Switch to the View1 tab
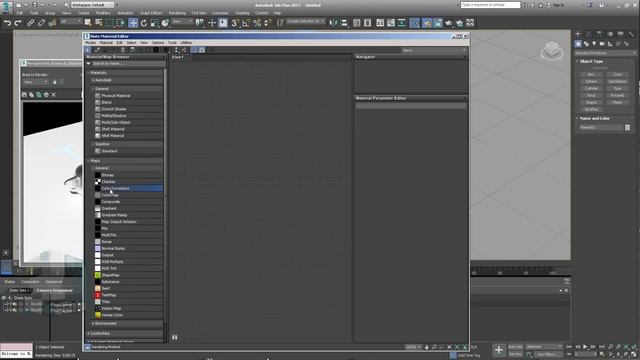This screenshot has width=640, height=360. (177, 58)
